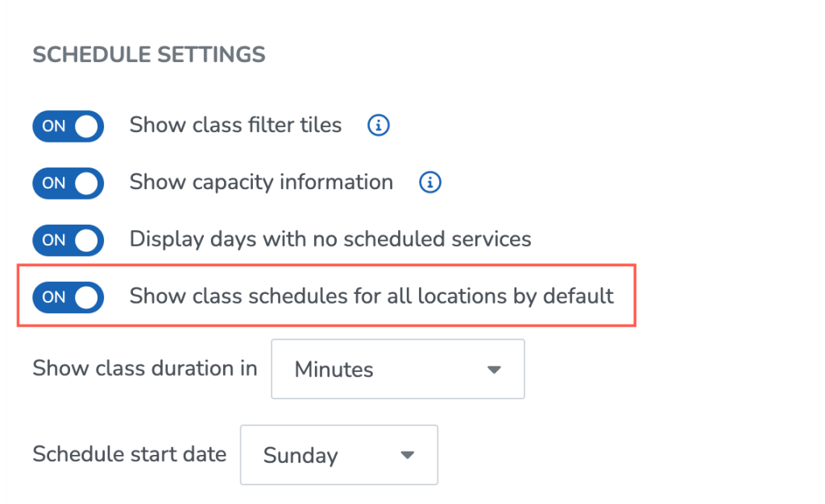825x504 pixels.
Task: Toggle Display days with no scheduled services
Action: pos(68,240)
